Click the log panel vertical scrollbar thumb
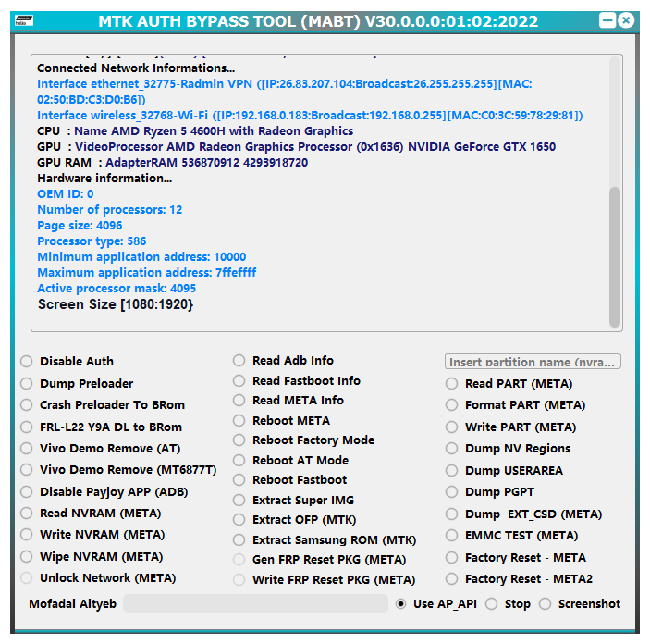 click(615, 256)
